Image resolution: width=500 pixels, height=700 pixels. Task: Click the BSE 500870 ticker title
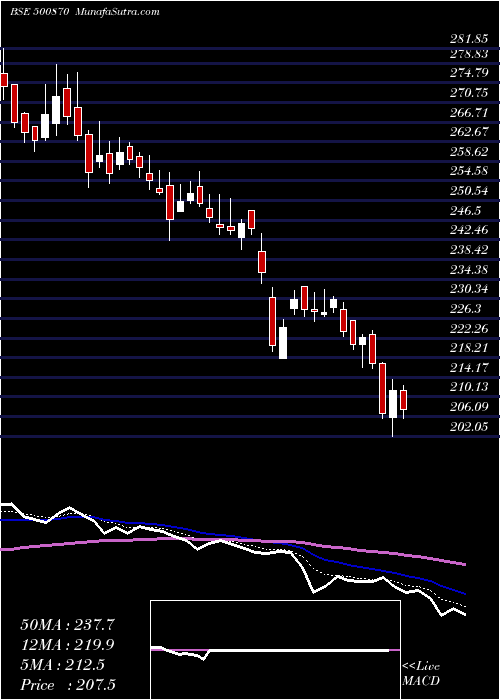pyautogui.click(x=39, y=12)
